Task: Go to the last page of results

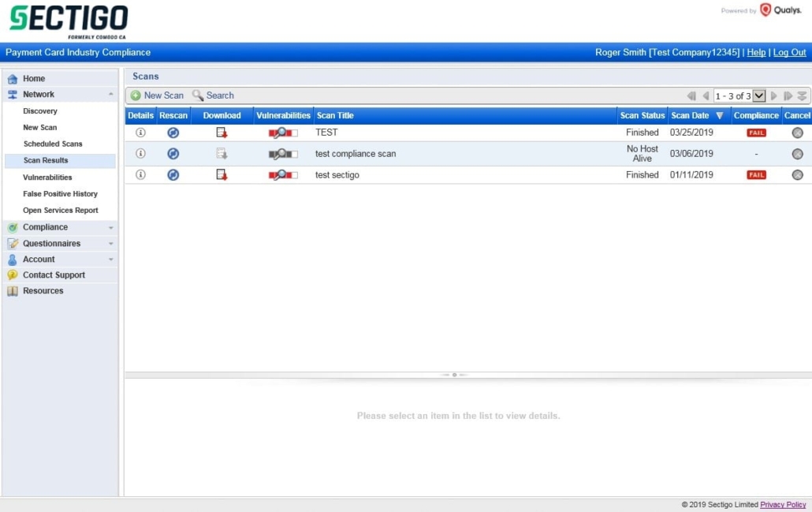Action: pos(788,96)
